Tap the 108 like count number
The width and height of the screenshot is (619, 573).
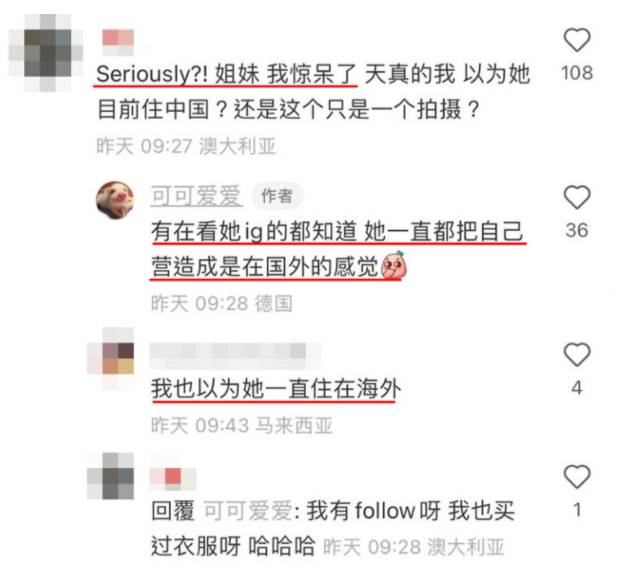point(577,73)
